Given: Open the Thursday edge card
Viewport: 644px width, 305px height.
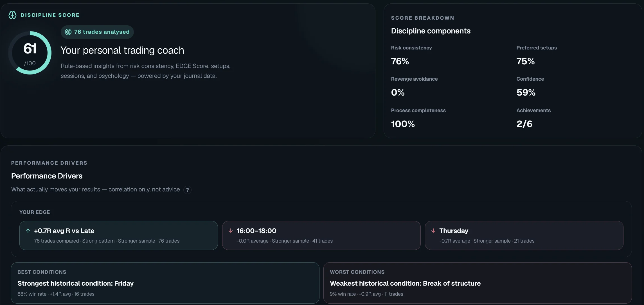Looking at the screenshot, I should pyautogui.click(x=524, y=235).
